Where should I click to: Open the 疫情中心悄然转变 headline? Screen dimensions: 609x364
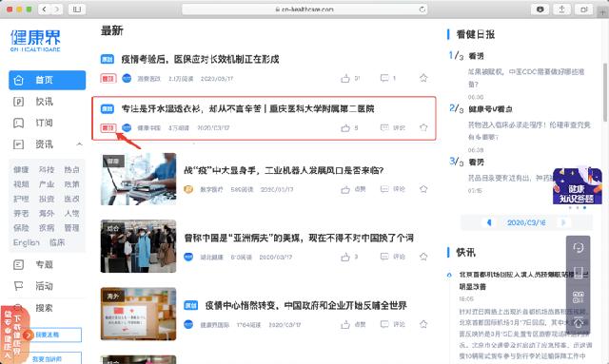coord(306,305)
